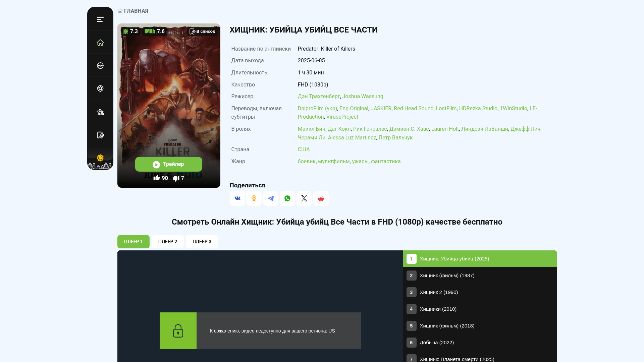644x362 pixels.
Task: Switch to ПЛЕЕР 1 tab
Action: (133, 242)
